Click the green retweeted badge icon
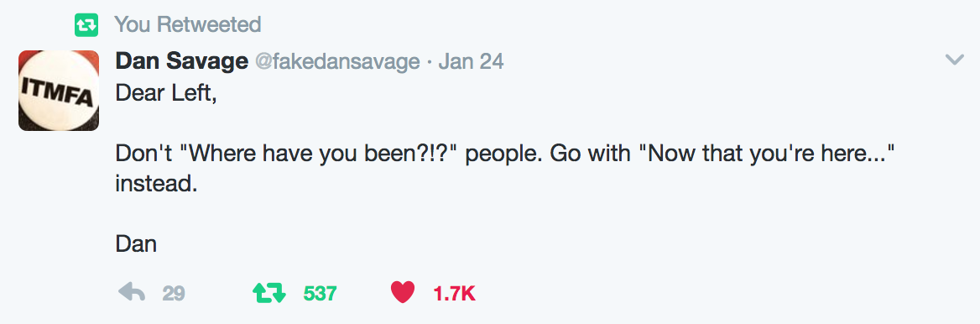 [x=86, y=26]
